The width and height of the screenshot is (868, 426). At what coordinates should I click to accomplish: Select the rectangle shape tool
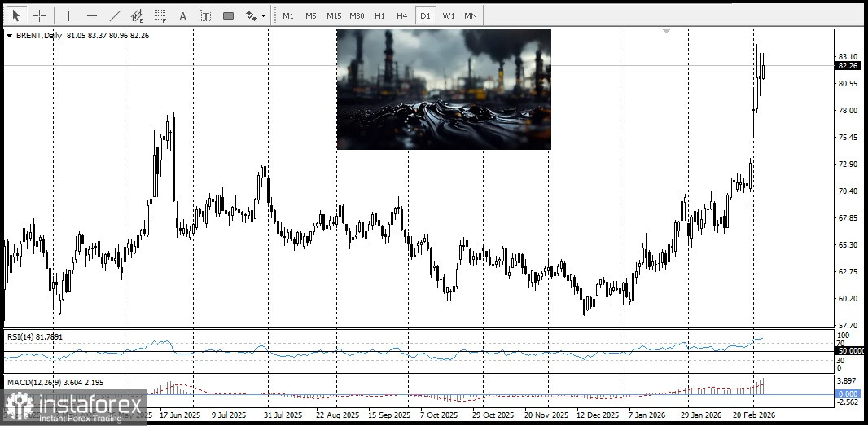coord(228,15)
